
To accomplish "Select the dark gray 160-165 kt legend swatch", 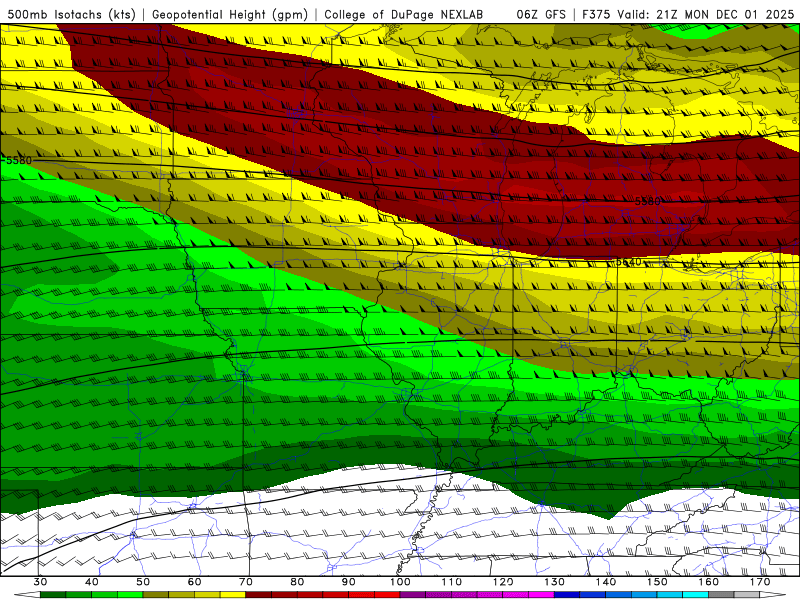I will 721,595.
